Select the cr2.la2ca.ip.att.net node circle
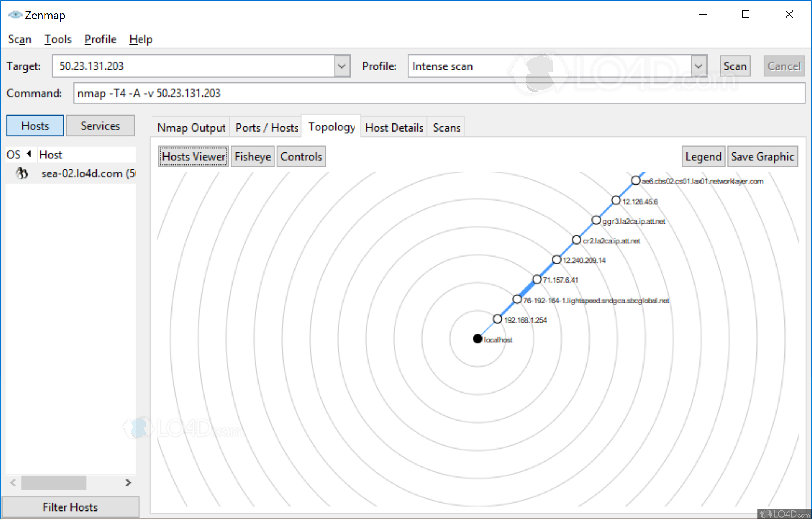Screen dimensions: 812x519 (x=576, y=240)
